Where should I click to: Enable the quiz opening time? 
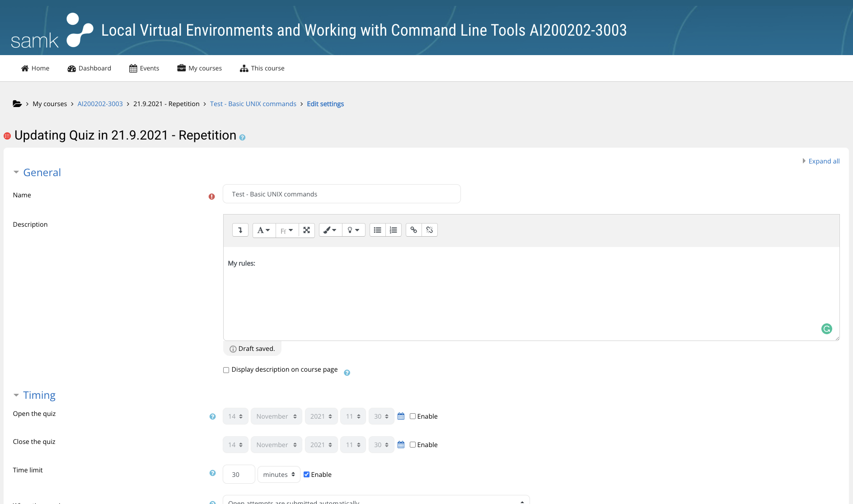[412, 416]
